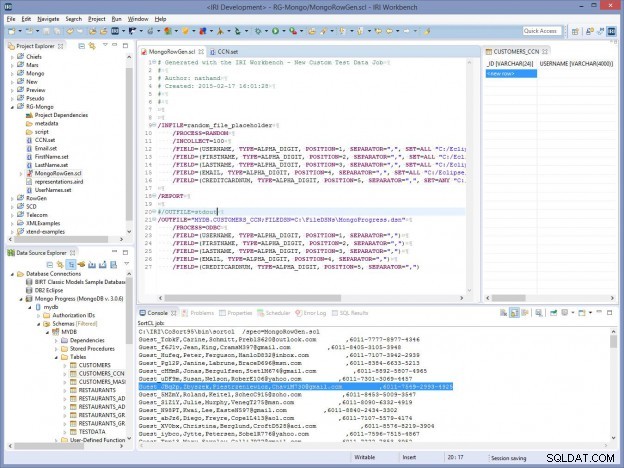Screen dimensions: 624x468
Task: Click the New file toolbar icon
Action: point(12,31)
